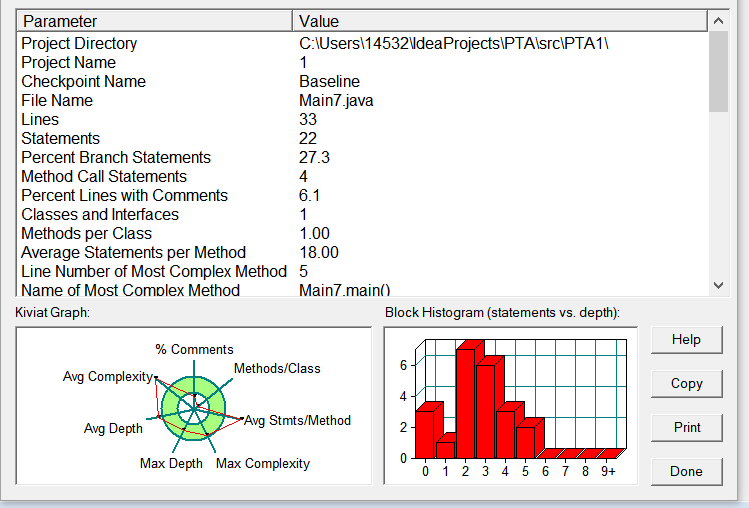Click the Statements parameter row

61,139
